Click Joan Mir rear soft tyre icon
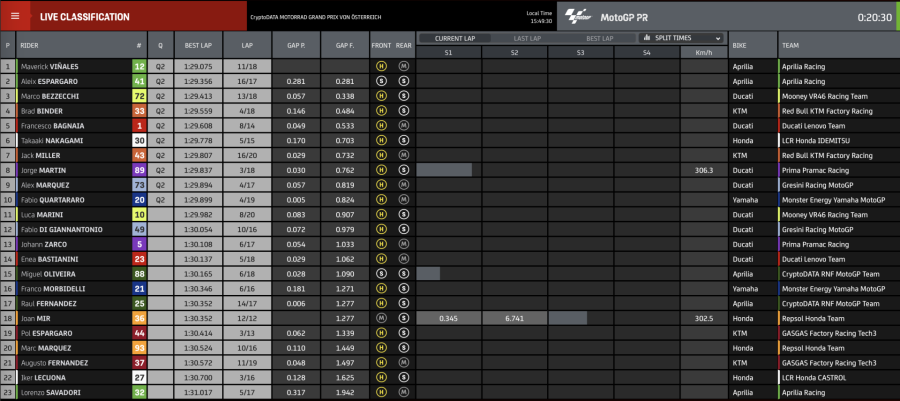 404,318
